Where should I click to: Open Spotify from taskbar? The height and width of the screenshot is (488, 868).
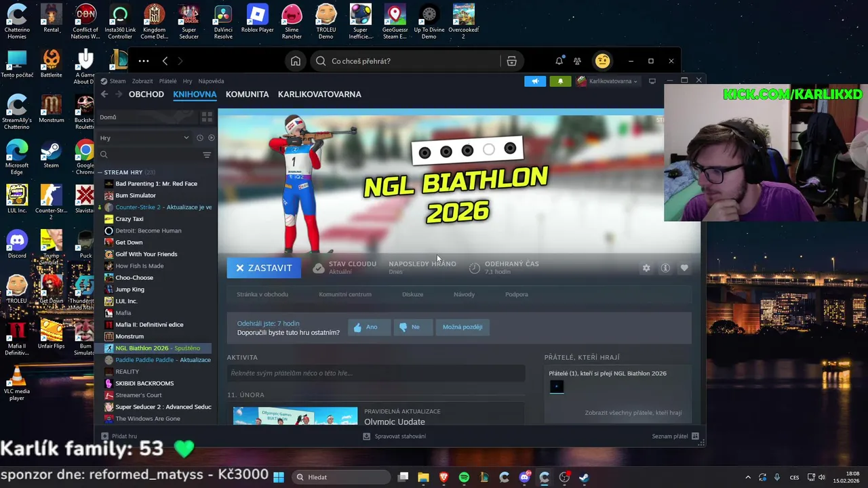click(464, 477)
